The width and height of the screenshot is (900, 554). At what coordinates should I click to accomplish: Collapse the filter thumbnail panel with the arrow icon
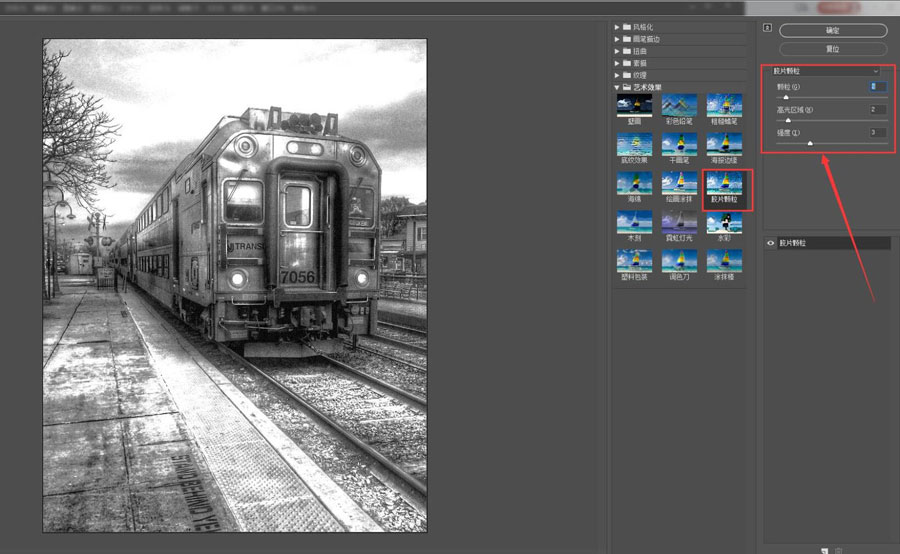[767, 28]
